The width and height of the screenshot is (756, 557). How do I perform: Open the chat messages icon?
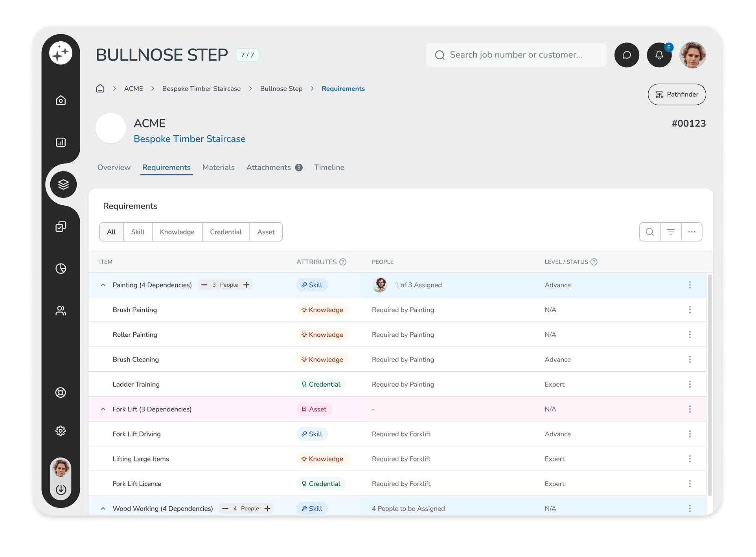(627, 55)
